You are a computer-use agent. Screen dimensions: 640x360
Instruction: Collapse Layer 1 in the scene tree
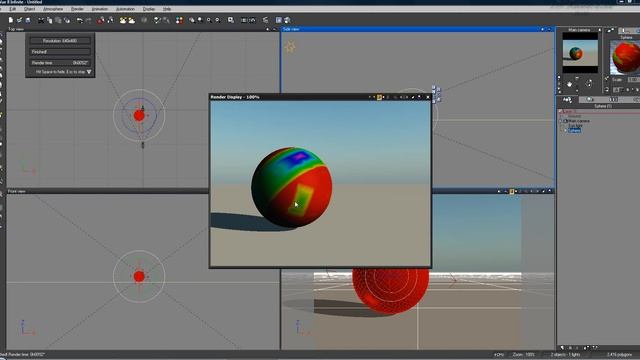click(560, 111)
